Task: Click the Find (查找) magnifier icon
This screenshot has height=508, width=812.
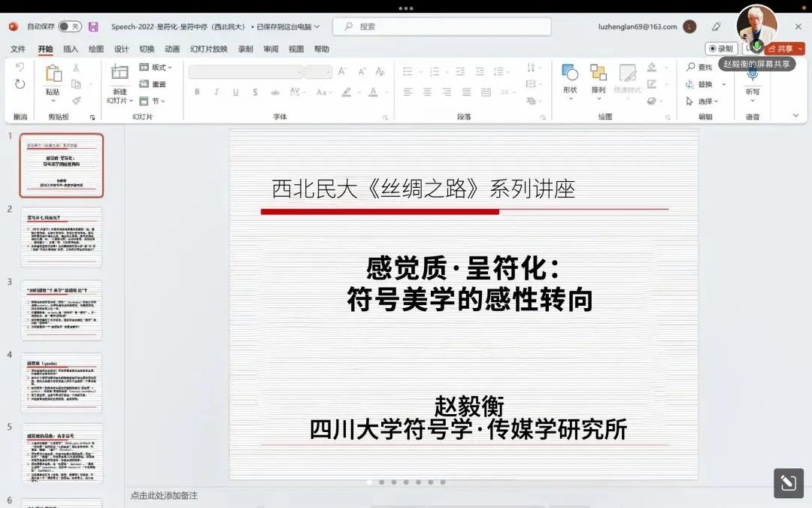Action: tap(691, 68)
